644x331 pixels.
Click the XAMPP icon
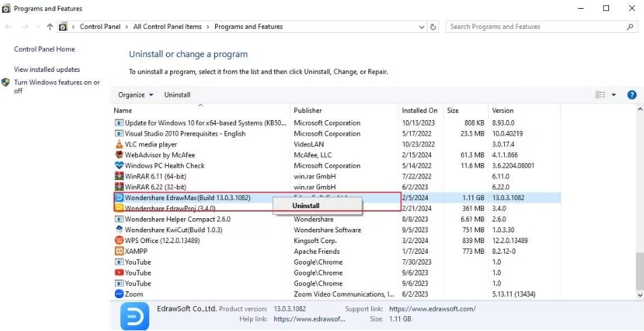click(119, 251)
